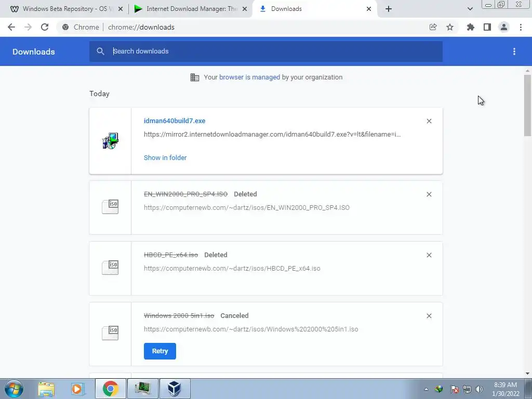Open Windows Explorer from the taskbar

tap(46, 389)
